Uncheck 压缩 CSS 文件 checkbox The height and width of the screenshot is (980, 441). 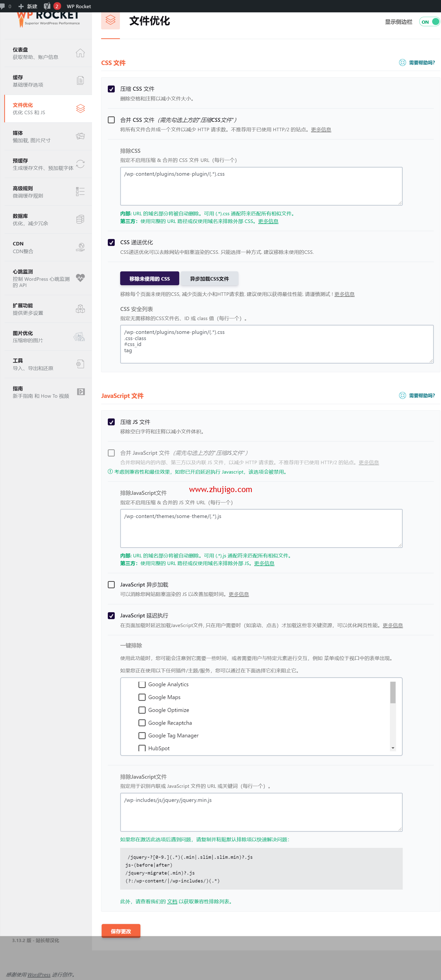pos(111,89)
